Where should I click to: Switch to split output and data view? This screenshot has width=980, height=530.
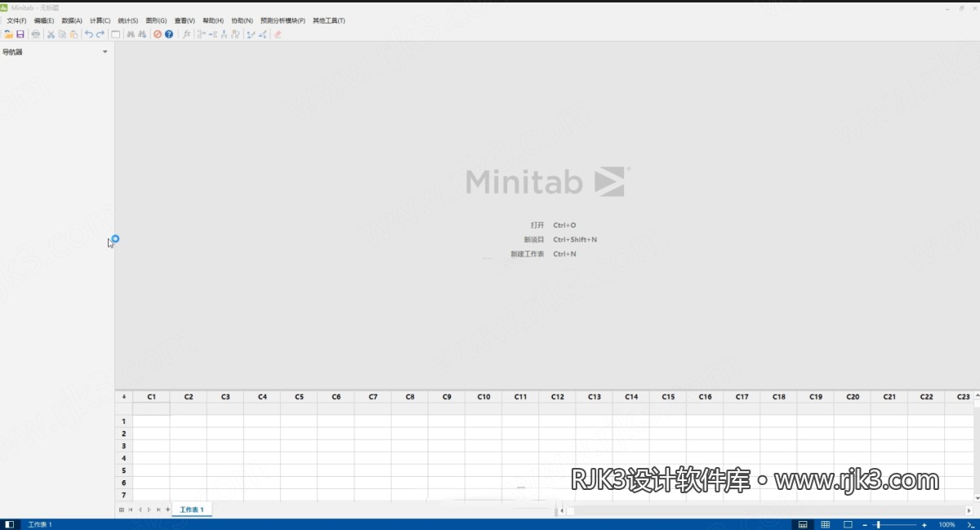pos(803,524)
